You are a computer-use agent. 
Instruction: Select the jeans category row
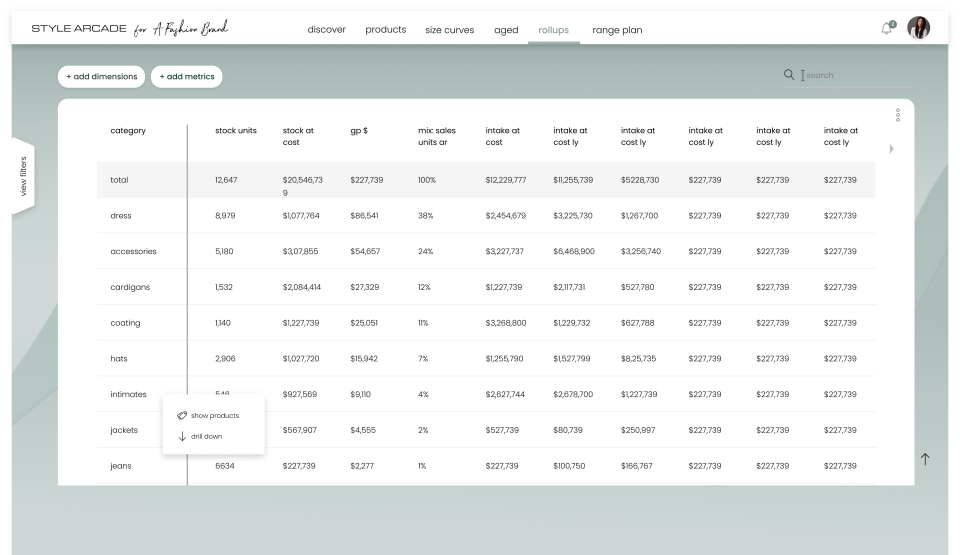point(121,466)
